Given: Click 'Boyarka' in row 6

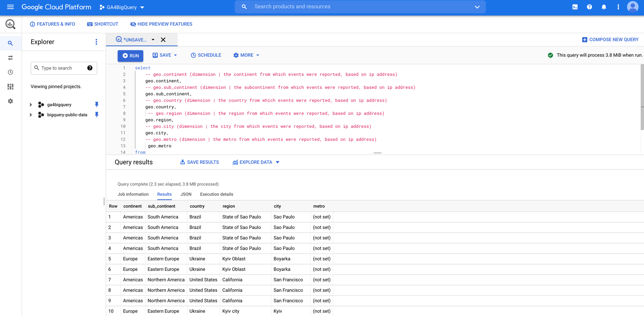Looking at the screenshot, I should click(282, 269).
